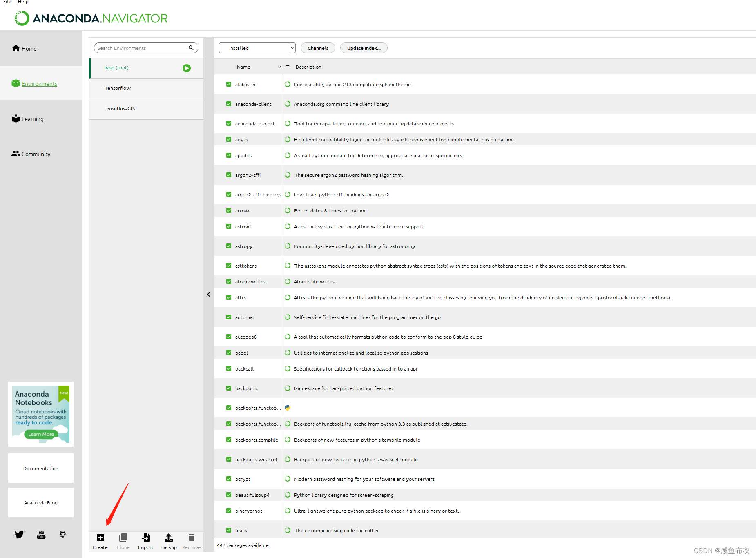Toggle the argon2-cffi checkbox
The image size is (756, 558).
tap(229, 175)
